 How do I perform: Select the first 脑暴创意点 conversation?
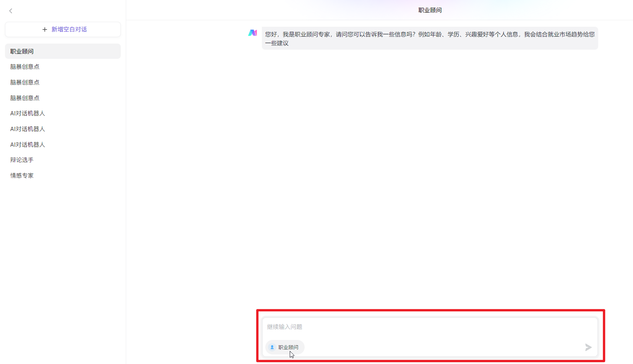point(24,66)
